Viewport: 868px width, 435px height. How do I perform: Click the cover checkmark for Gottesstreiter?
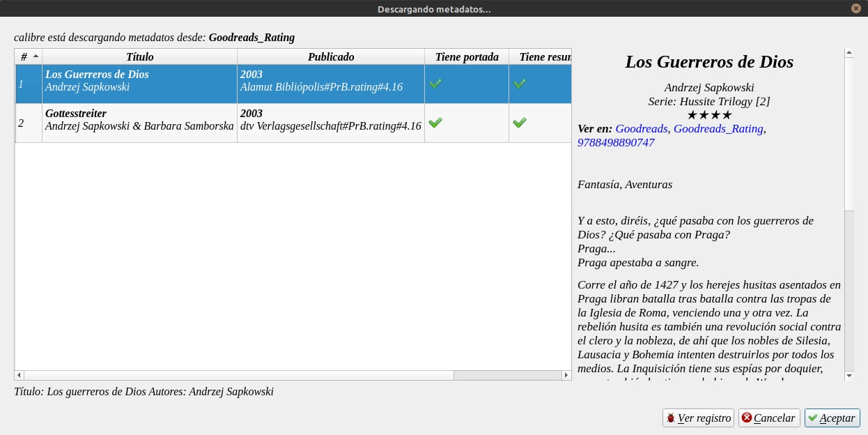(x=435, y=123)
